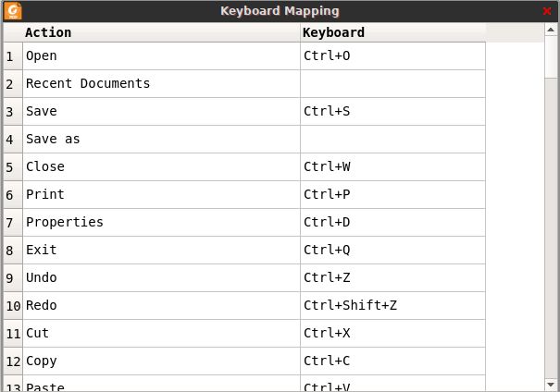Select the Ctrl+W shortcut cell

pyautogui.click(x=392, y=167)
